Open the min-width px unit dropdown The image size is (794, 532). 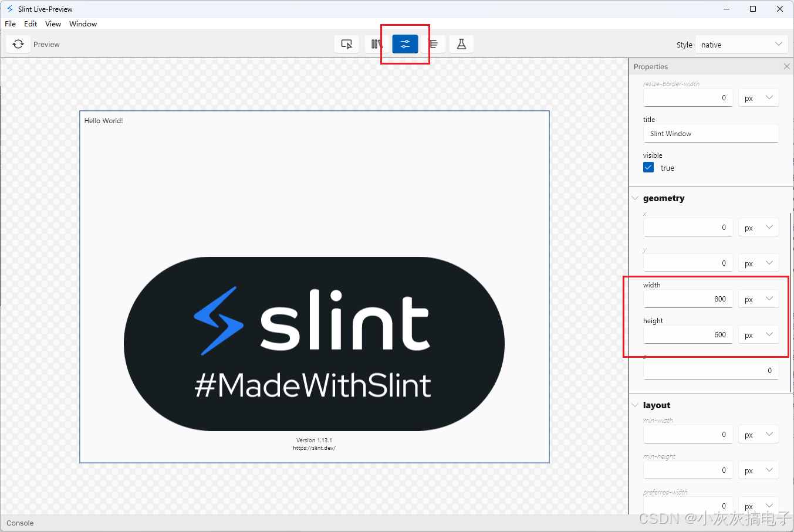(758, 434)
